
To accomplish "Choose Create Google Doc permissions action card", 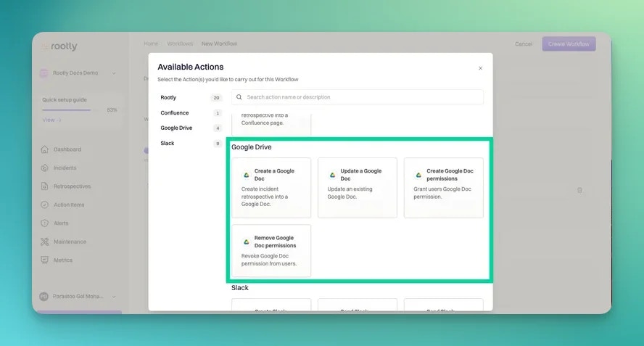I will [x=444, y=188].
